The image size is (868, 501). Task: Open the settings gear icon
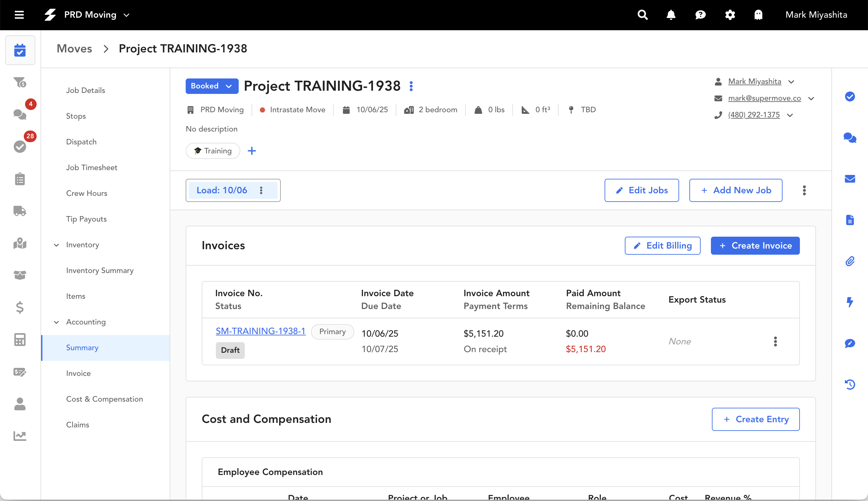730,15
